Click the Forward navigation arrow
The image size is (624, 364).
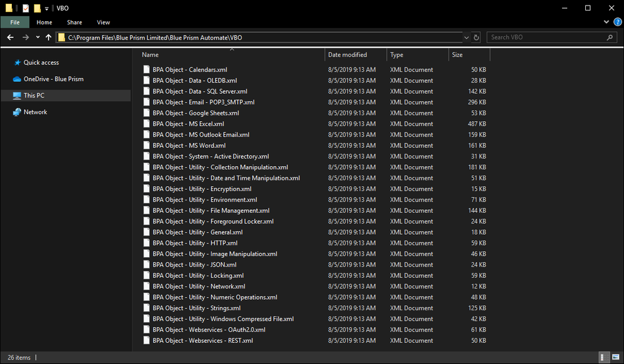(26, 37)
